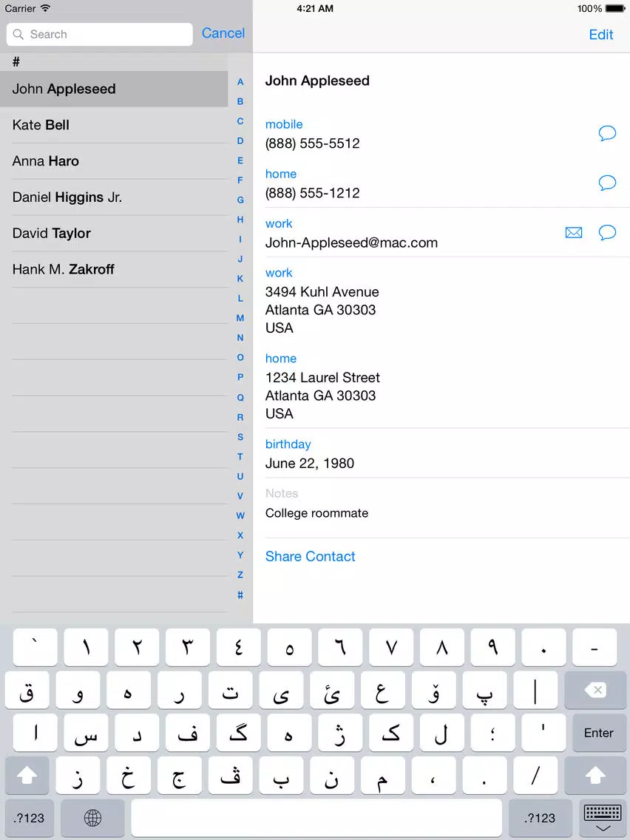
Task: Tap the س letter key
Action: [86, 733]
